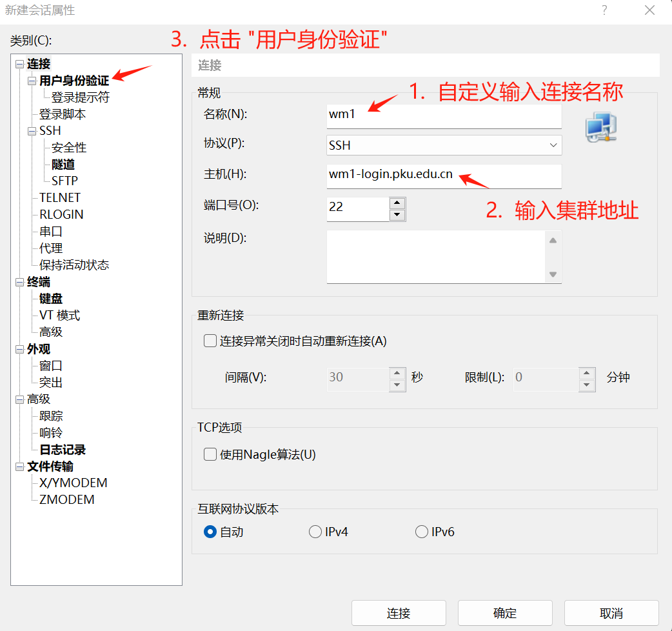The width and height of the screenshot is (672, 631).
Task: Click the help question mark icon
Action: click(604, 10)
